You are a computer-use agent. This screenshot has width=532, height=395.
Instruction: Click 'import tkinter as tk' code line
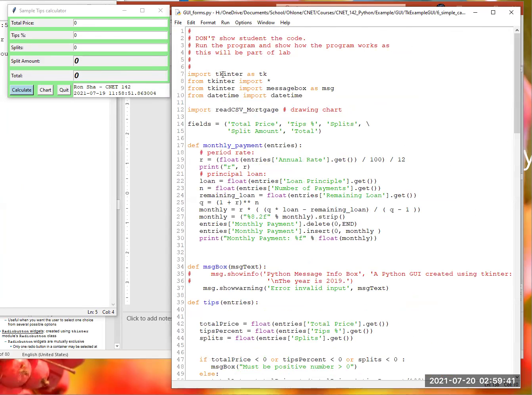click(227, 74)
